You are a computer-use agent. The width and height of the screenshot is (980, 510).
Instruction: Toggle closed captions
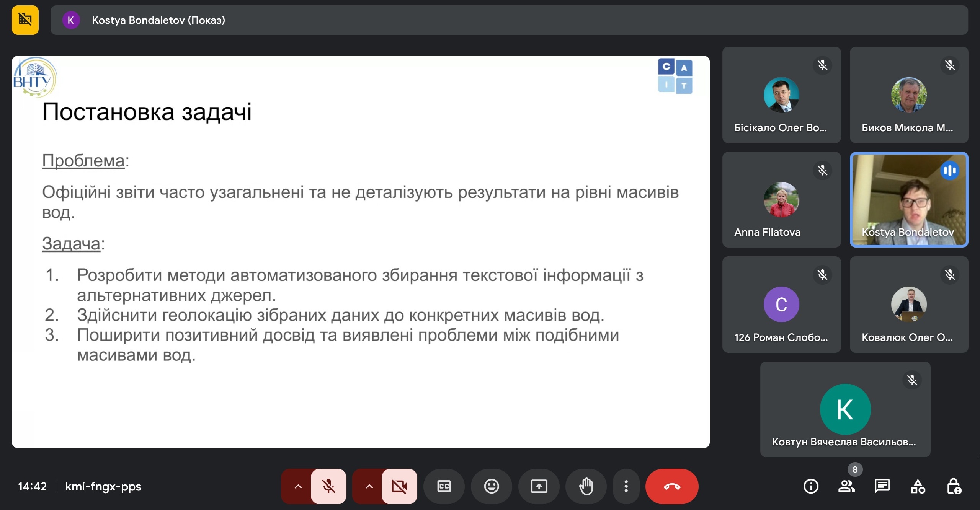(444, 486)
